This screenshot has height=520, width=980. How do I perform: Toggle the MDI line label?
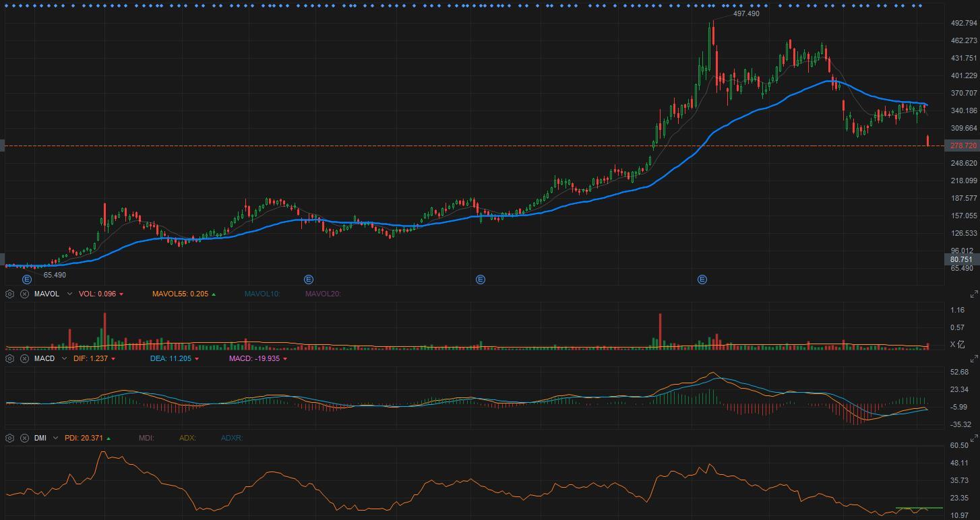tap(146, 438)
